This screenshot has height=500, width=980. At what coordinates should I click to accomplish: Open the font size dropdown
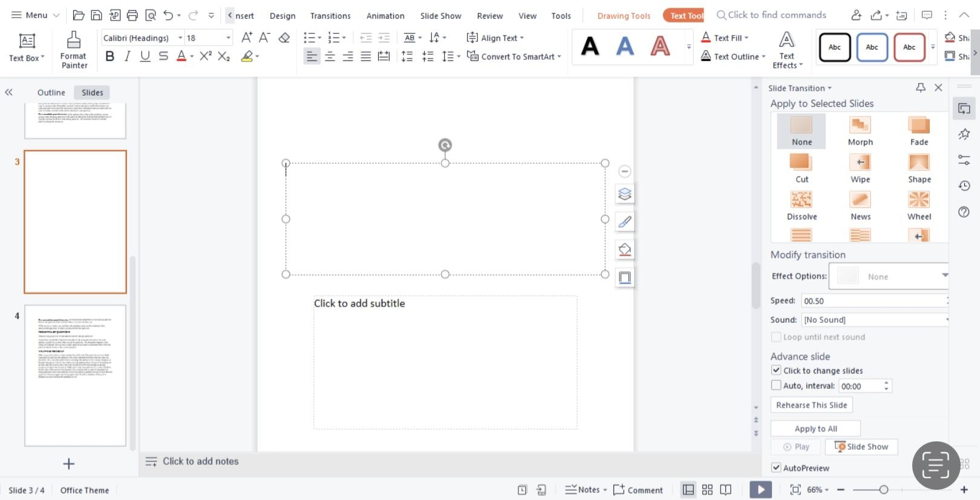pyautogui.click(x=228, y=37)
